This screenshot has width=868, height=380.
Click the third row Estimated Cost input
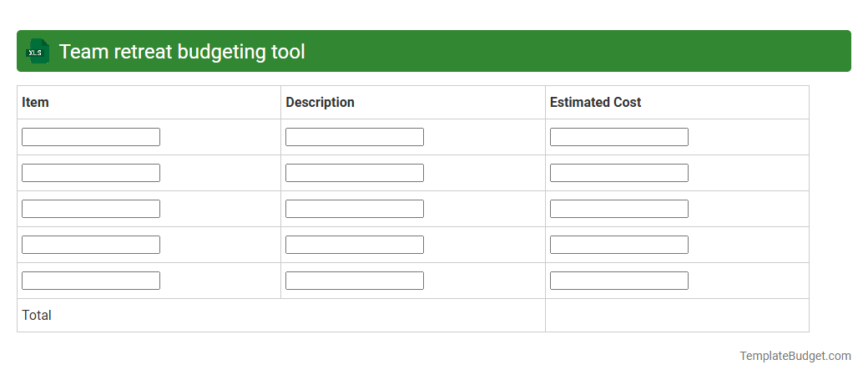[619, 209]
